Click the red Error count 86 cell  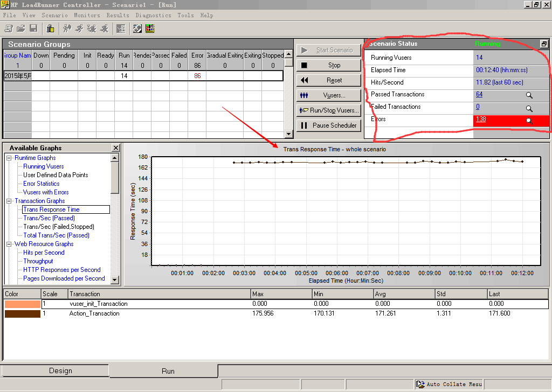(197, 76)
